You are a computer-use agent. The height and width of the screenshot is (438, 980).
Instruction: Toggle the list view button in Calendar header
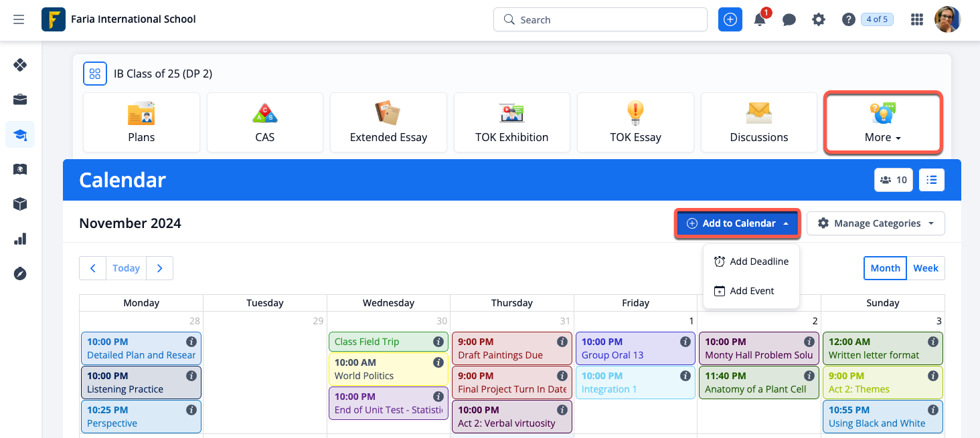point(932,180)
